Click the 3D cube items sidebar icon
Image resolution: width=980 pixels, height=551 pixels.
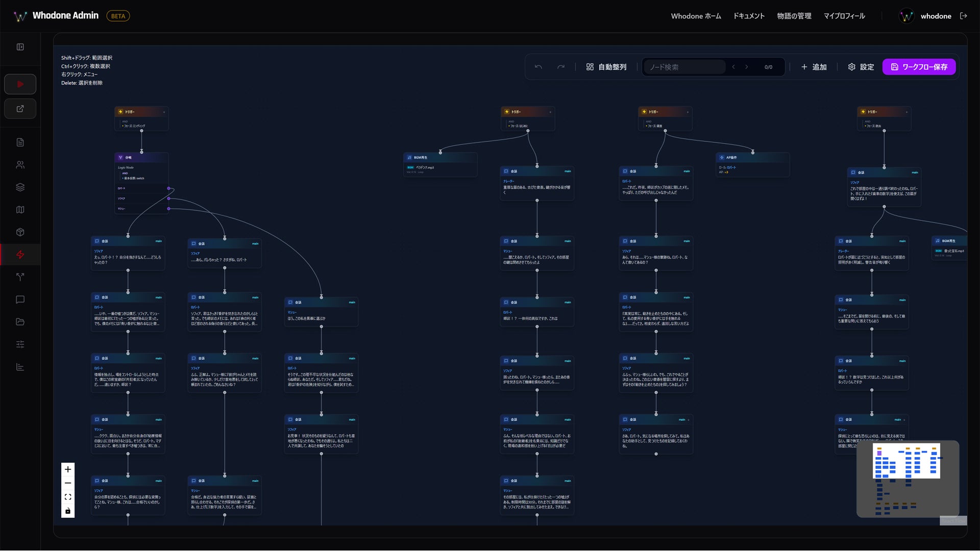coord(20,232)
